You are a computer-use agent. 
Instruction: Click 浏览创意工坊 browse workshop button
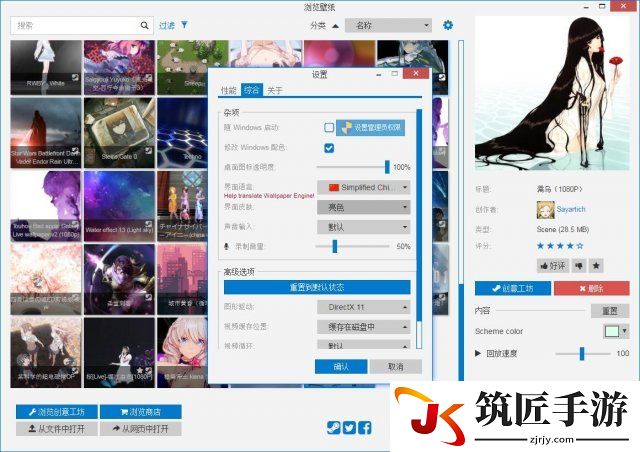pos(57,412)
